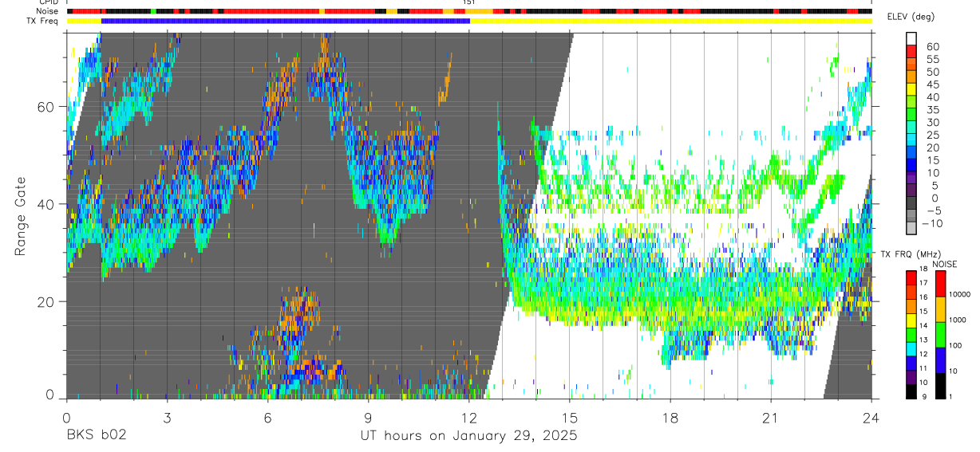980x452 pixels.
Task: Click the red top segment of NOISE colorbar
Action: click(x=940, y=282)
